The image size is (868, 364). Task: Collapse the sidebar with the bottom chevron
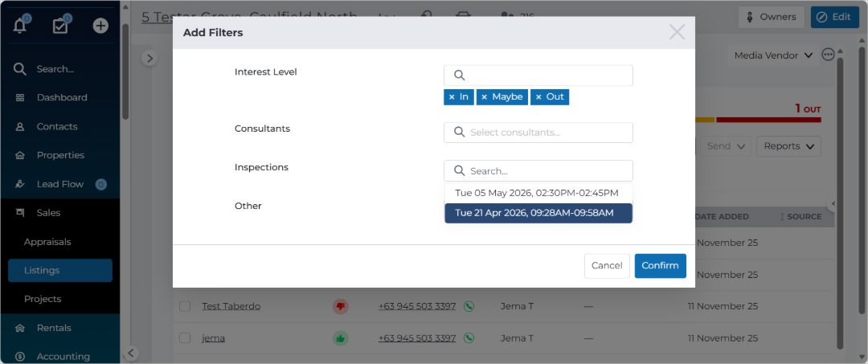pos(130,353)
